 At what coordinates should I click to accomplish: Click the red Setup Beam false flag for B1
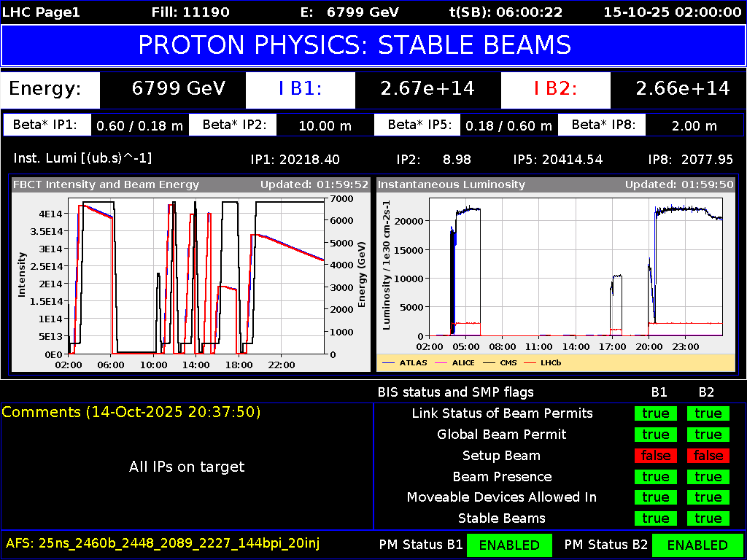pyautogui.click(x=655, y=455)
